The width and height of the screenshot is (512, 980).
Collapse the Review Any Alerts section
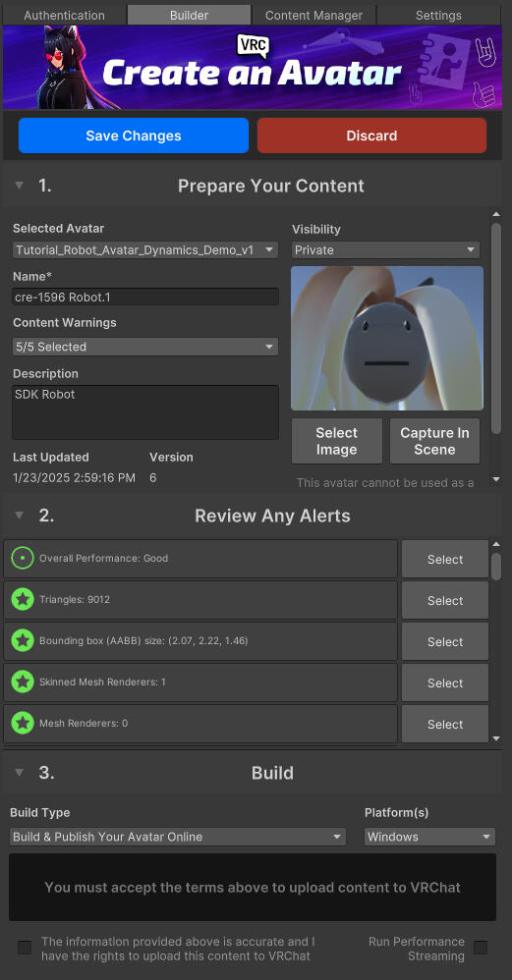[20, 516]
